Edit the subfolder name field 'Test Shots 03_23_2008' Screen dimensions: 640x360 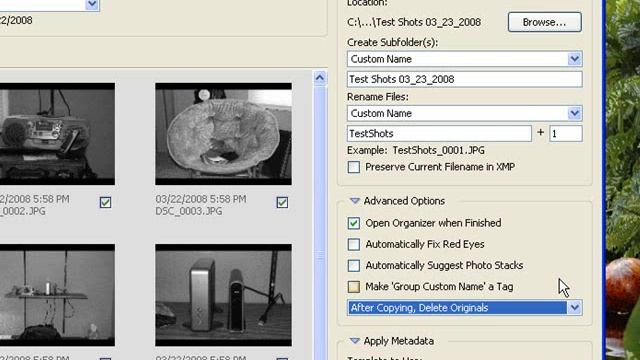(x=464, y=79)
